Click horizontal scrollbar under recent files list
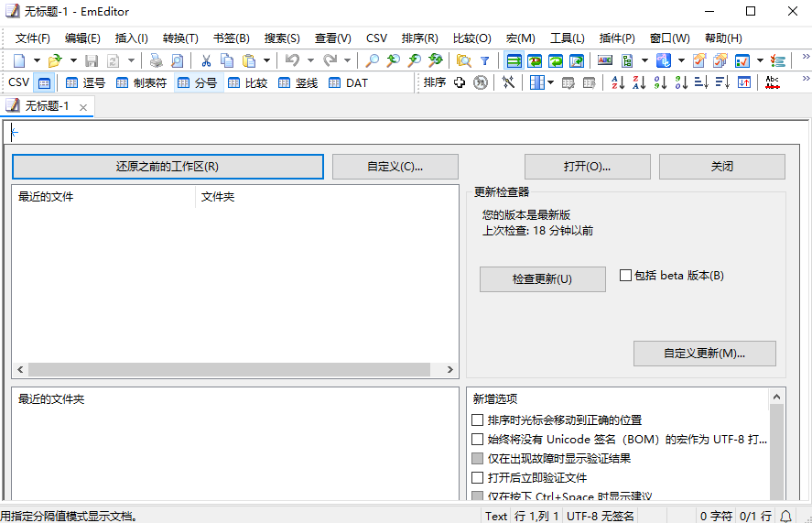 (229, 369)
